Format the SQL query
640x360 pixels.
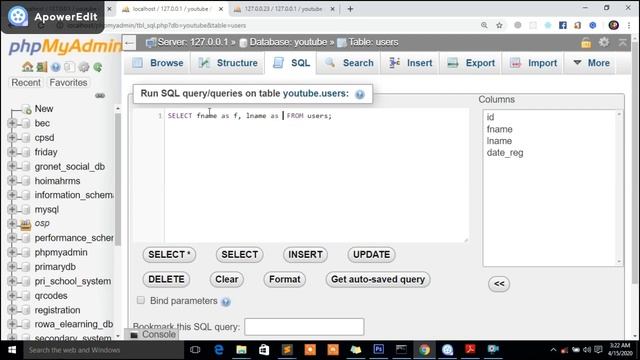tap(284, 280)
